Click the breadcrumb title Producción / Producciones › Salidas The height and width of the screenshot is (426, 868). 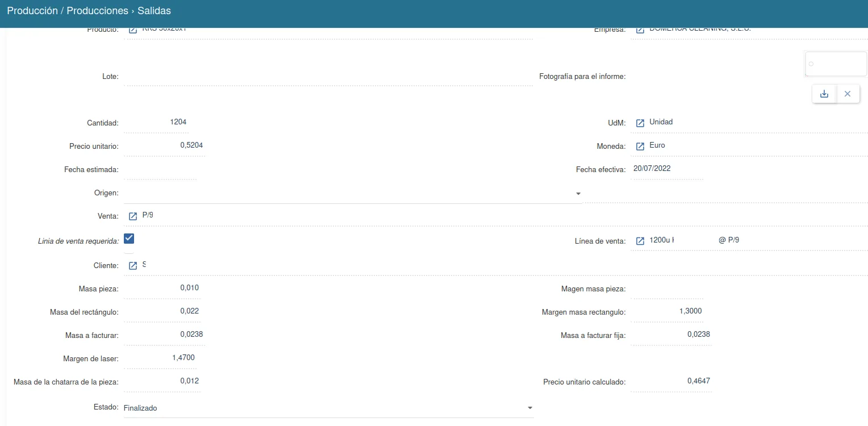tap(89, 11)
